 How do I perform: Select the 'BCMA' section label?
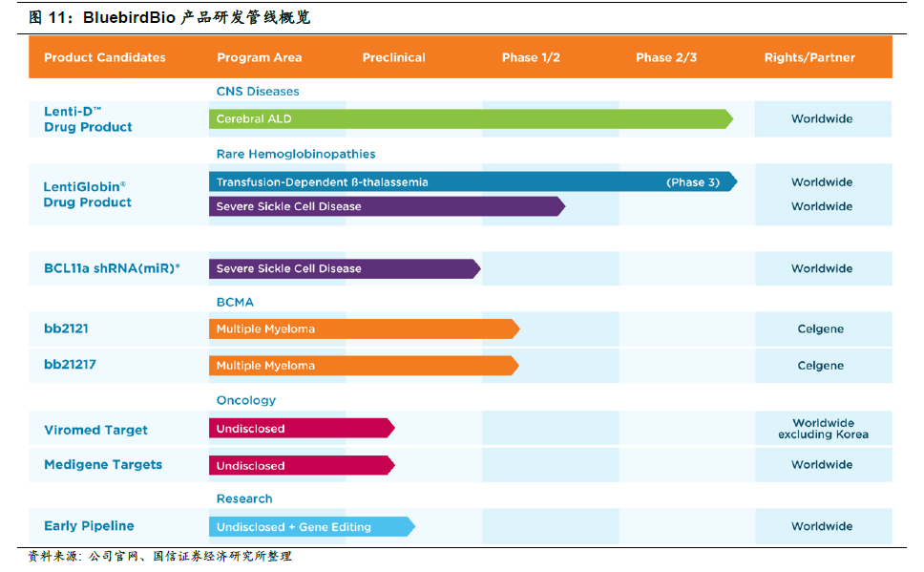[235, 303]
